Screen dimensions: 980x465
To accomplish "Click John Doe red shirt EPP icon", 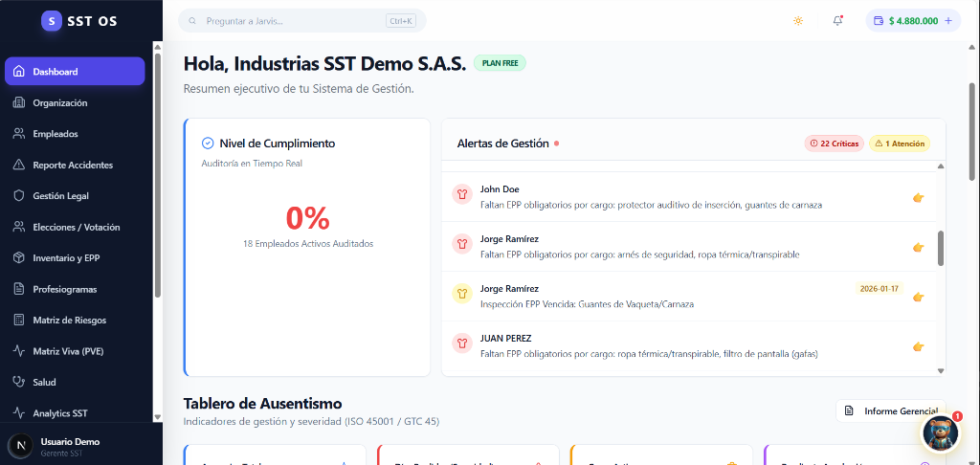I will [x=462, y=194].
